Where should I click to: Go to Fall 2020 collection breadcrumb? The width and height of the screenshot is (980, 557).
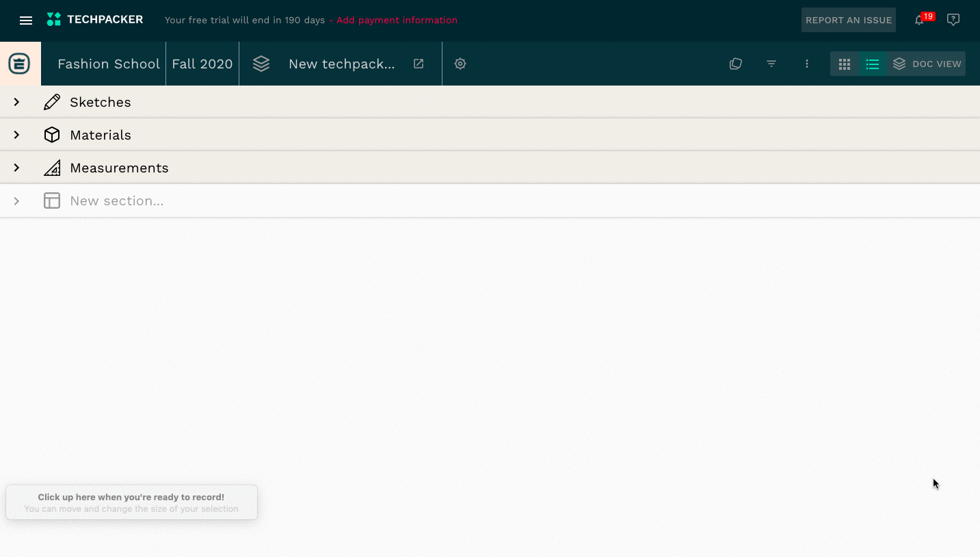tap(202, 64)
